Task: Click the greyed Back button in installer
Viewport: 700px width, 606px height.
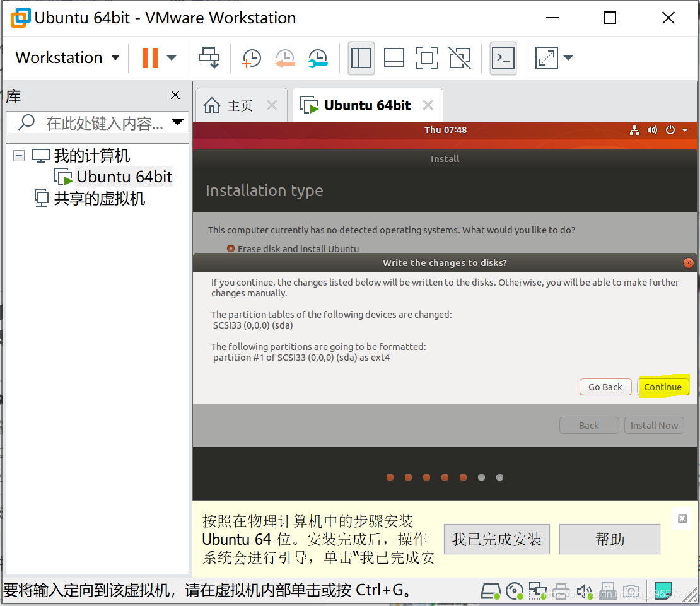Action: click(589, 425)
